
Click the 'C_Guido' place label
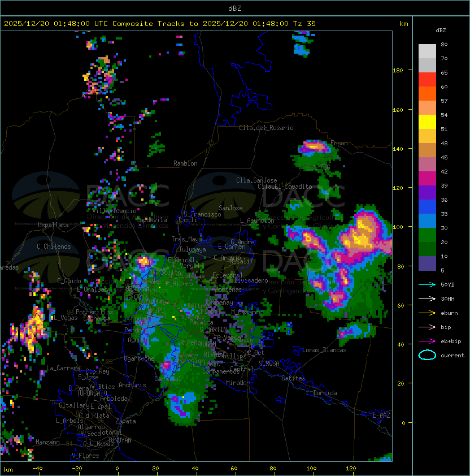[x=69, y=281]
